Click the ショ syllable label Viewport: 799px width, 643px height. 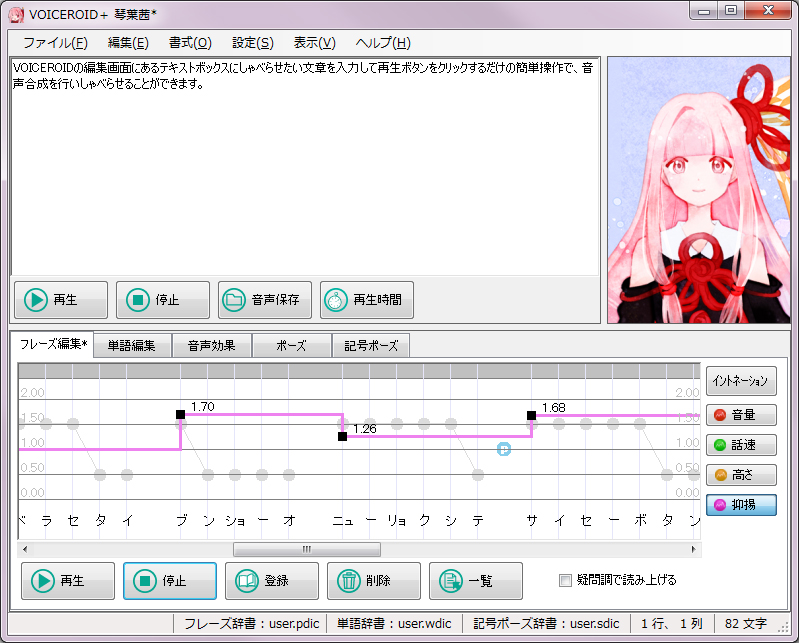pyautogui.click(x=235, y=520)
